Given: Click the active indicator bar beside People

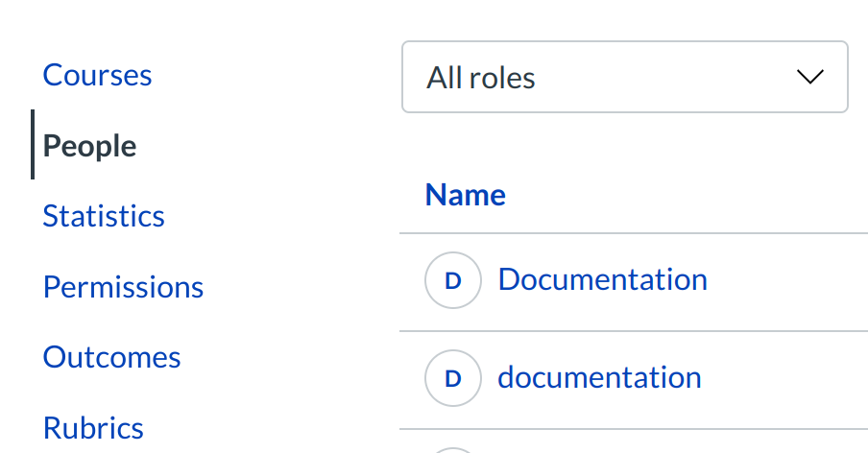Looking at the screenshot, I should [33, 145].
